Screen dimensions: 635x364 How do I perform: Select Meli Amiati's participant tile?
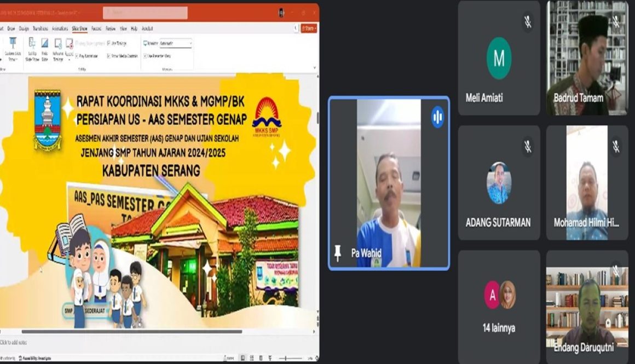pyautogui.click(x=499, y=58)
